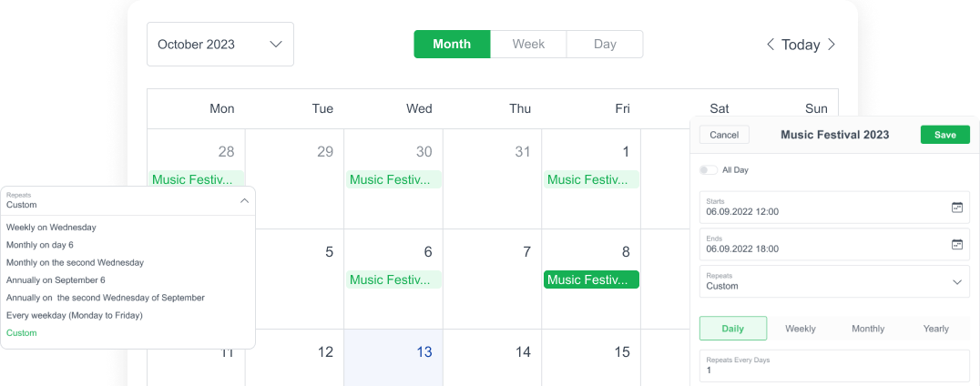The width and height of the screenshot is (980, 386).
Task: Click the Repeats Every Days field
Action: [x=834, y=366]
